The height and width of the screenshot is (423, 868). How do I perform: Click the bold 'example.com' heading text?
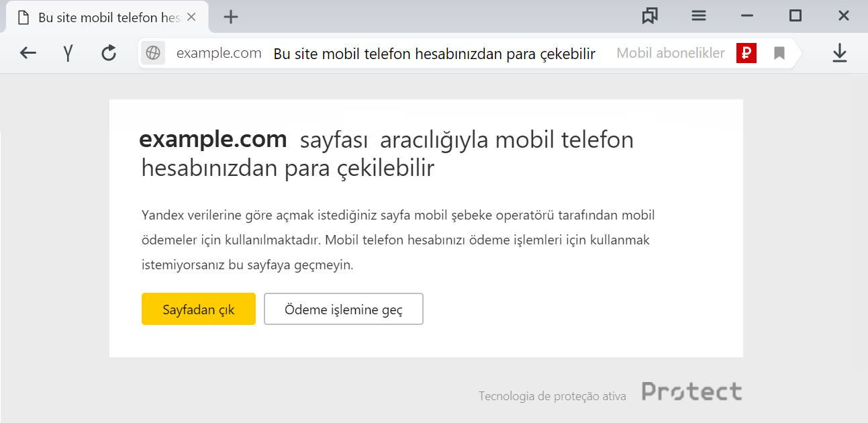pyautogui.click(x=213, y=140)
